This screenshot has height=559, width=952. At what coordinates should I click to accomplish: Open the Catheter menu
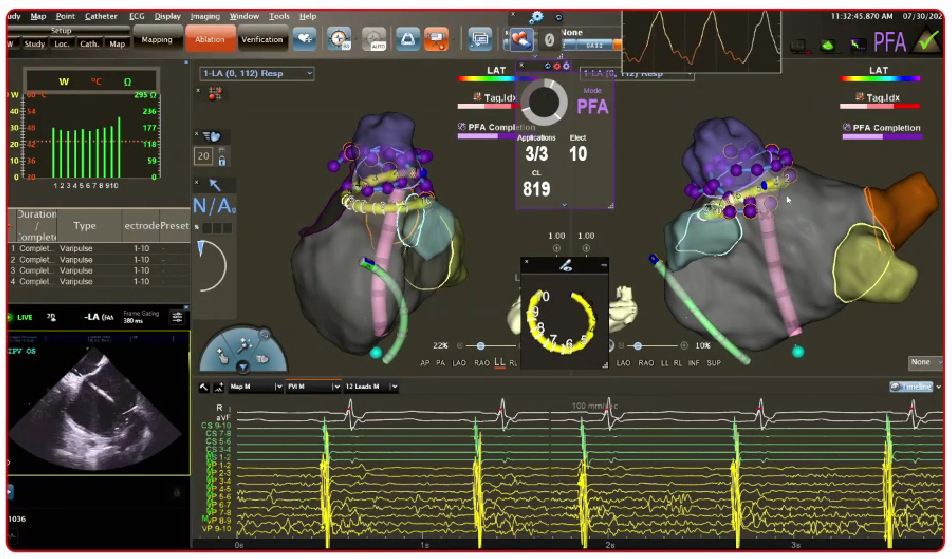101,16
